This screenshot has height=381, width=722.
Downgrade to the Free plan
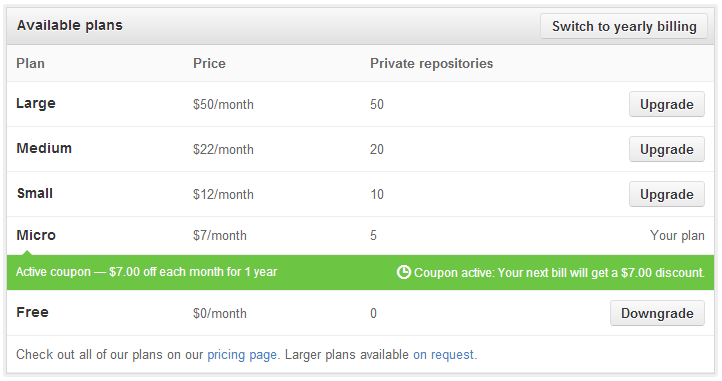click(657, 313)
